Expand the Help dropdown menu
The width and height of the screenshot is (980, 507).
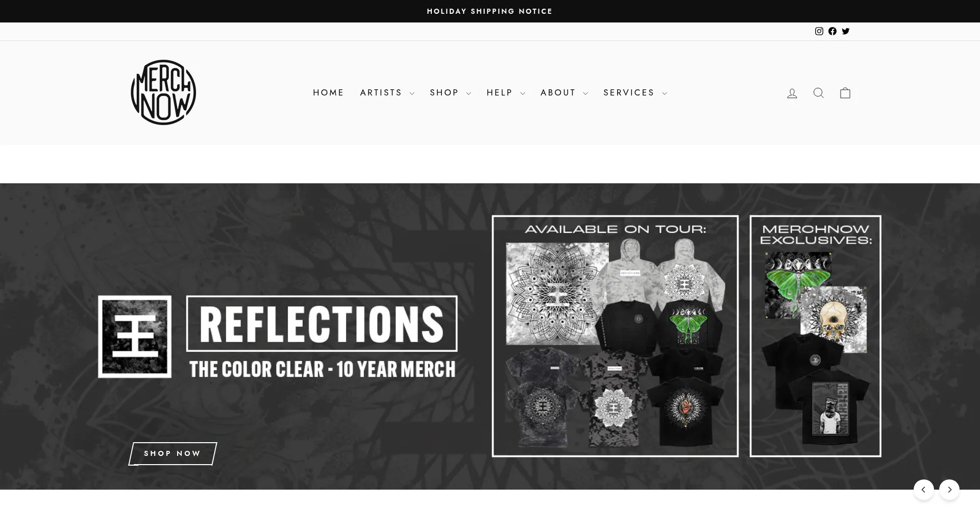coord(506,93)
